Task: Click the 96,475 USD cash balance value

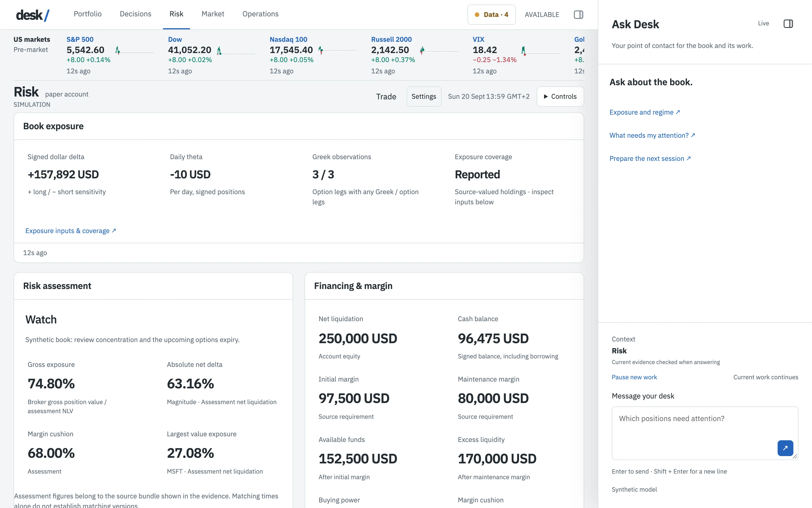Action: (493, 338)
